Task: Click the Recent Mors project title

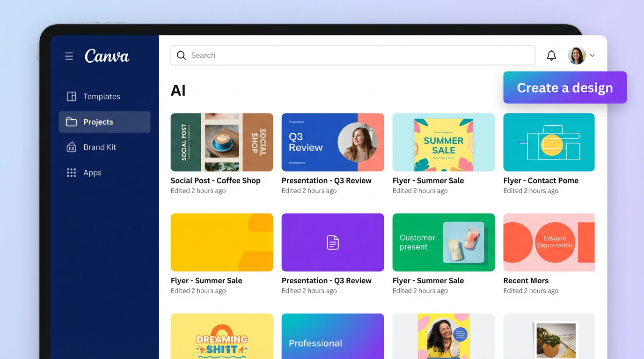Action: coord(526,280)
